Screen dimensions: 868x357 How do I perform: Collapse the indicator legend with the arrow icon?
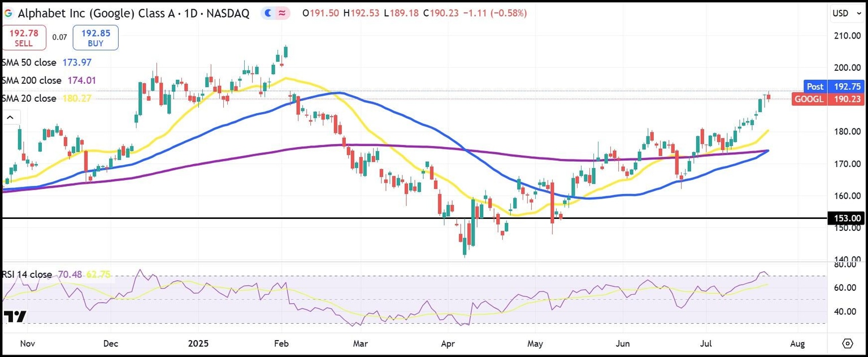[10, 117]
